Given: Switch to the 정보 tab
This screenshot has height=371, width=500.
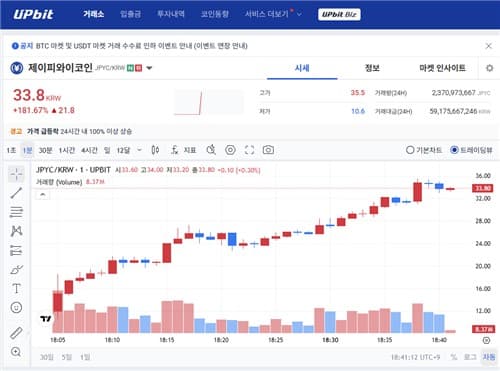Looking at the screenshot, I should 372,68.
